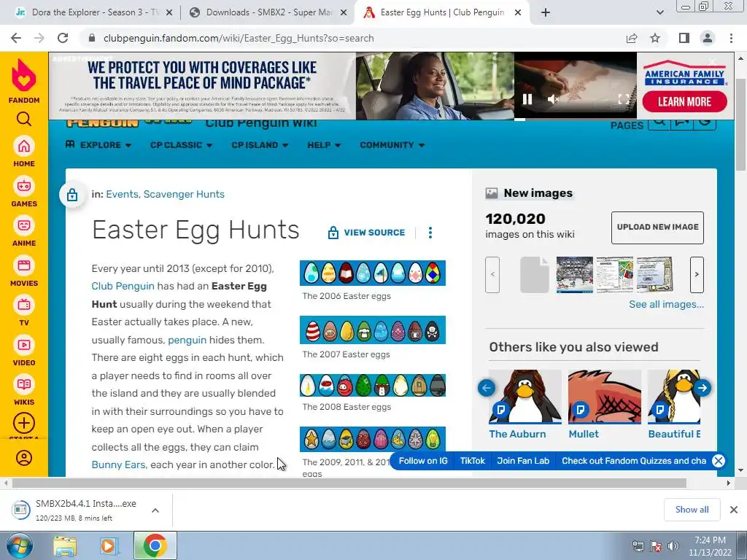Open Video section in Fandom sidebar
This screenshot has height=560, width=747.
point(24,351)
